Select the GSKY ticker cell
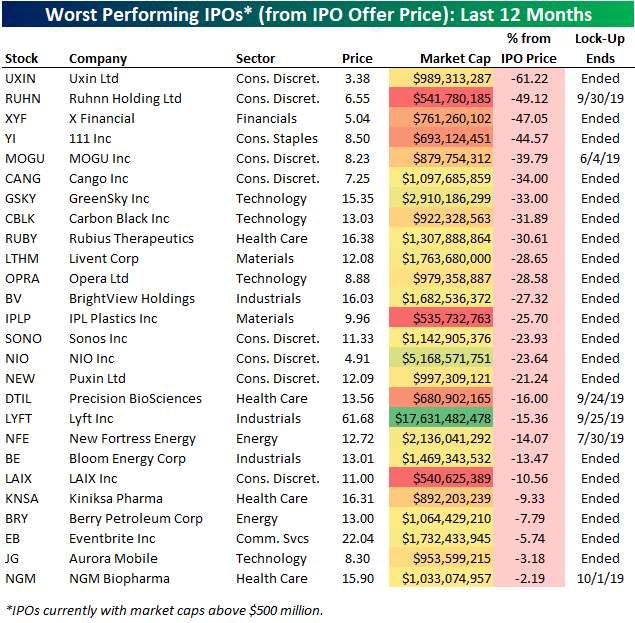The height and width of the screenshot is (623, 635). (x=20, y=199)
